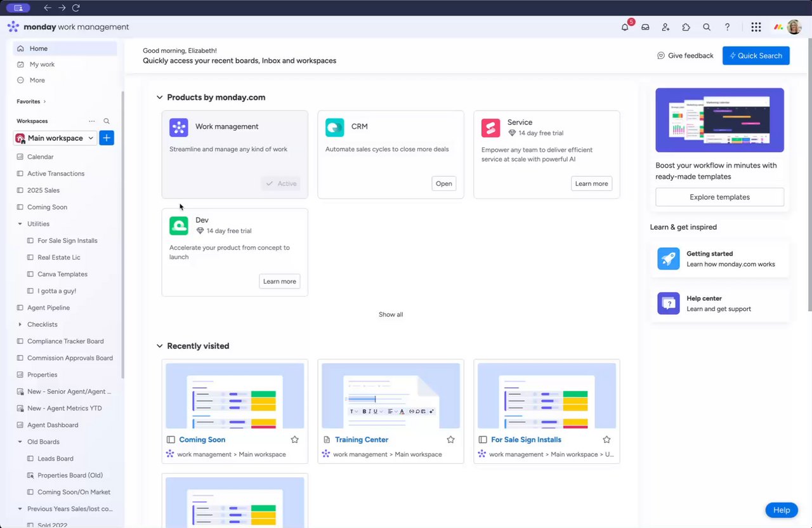812x528 pixels.
Task: Click the Service product icon
Action: pos(491,128)
